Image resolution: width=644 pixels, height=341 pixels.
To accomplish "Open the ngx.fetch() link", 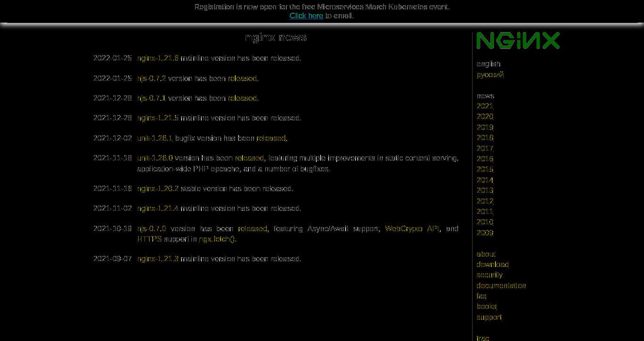I will 217,239.
